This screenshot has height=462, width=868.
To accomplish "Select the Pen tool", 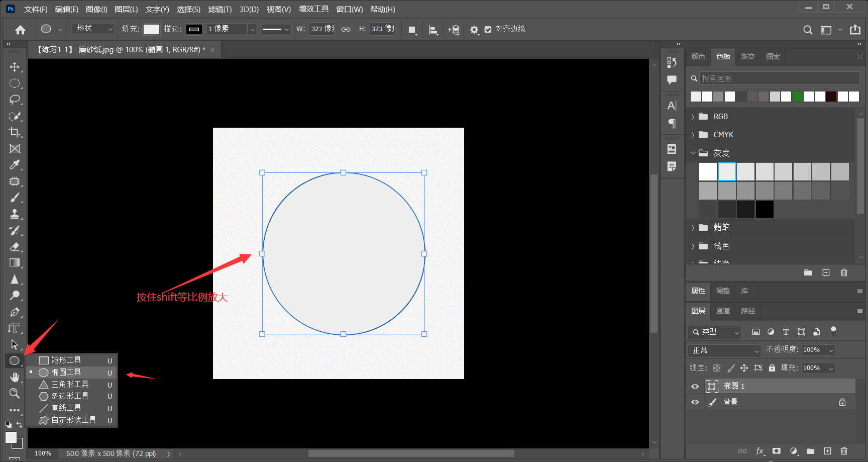I will click(x=15, y=312).
